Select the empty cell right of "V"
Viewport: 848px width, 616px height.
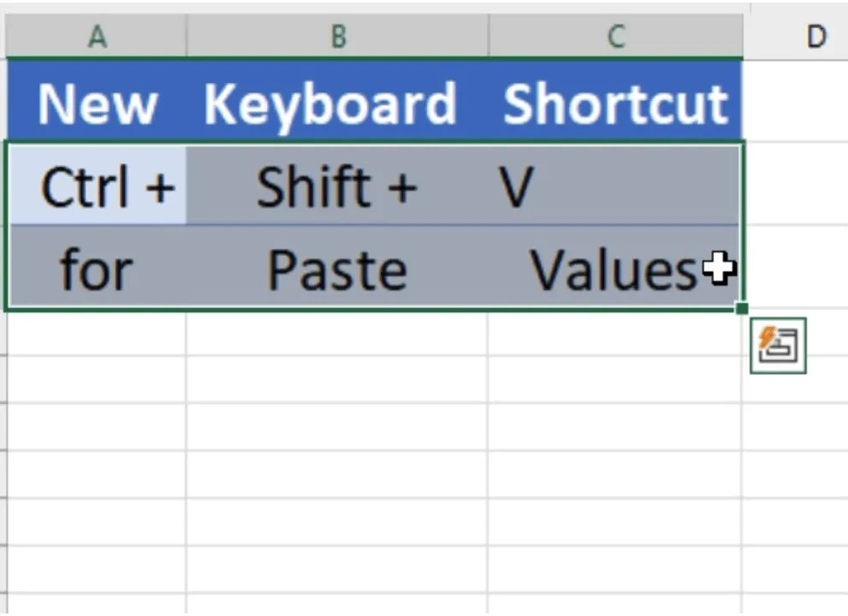coord(796,184)
